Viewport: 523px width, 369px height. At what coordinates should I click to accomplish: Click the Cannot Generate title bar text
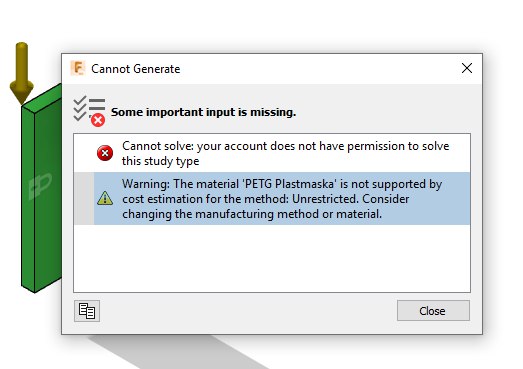135,69
